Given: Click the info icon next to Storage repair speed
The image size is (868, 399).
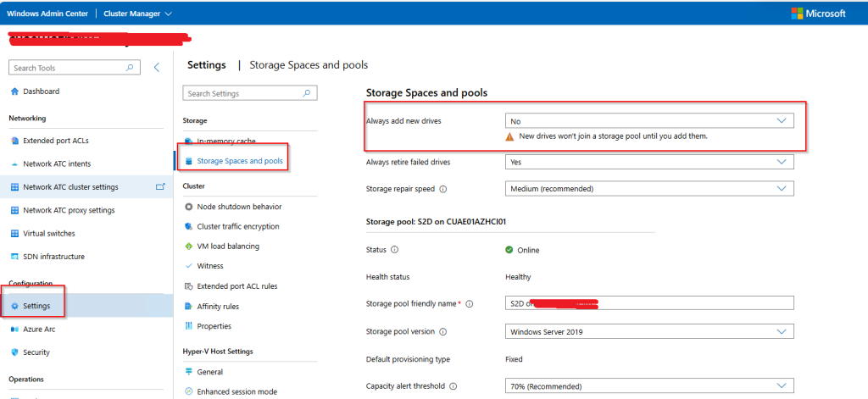Looking at the screenshot, I should click(x=443, y=189).
